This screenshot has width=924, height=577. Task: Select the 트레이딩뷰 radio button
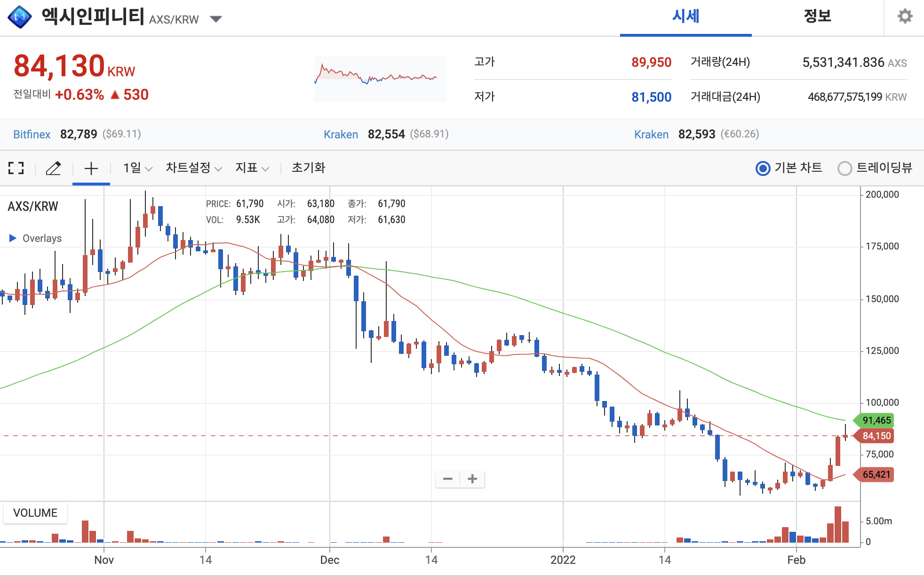[x=844, y=168]
